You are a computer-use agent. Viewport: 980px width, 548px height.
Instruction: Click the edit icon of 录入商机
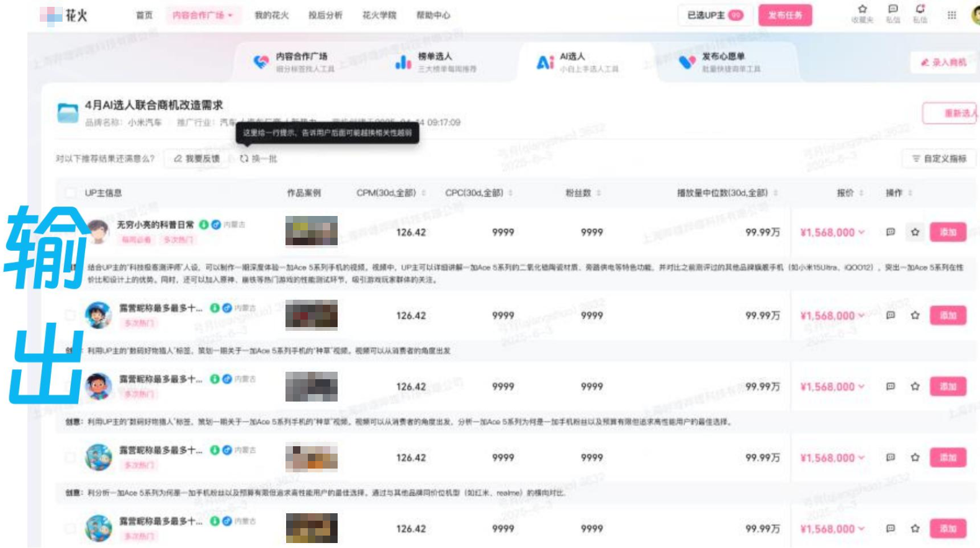[x=925, y=63]
